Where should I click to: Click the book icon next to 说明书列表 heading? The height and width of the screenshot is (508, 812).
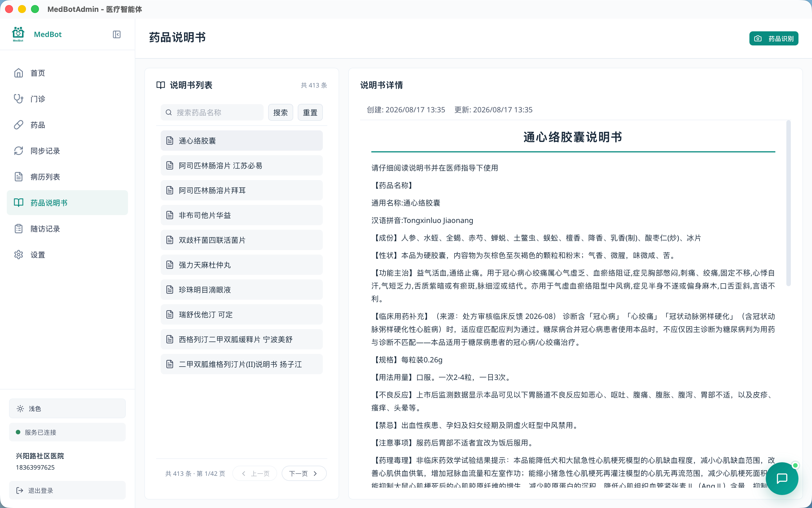pyautogui.click(x=161, y=85)
